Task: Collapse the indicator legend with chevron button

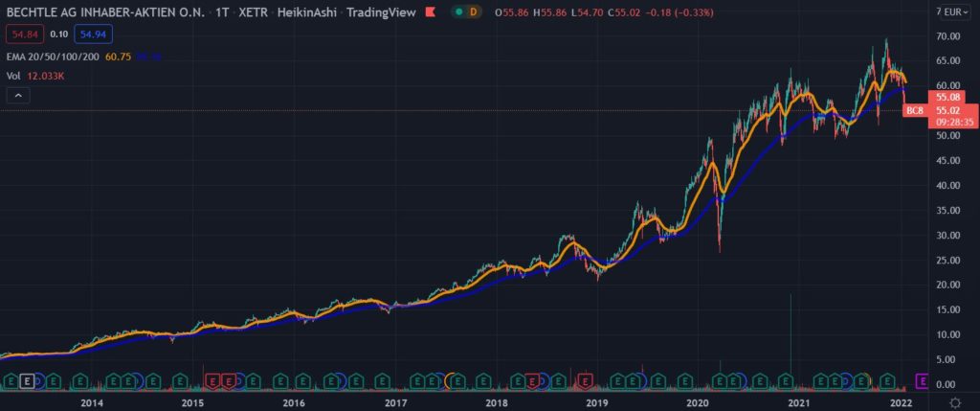Action: tap(18, 95)
